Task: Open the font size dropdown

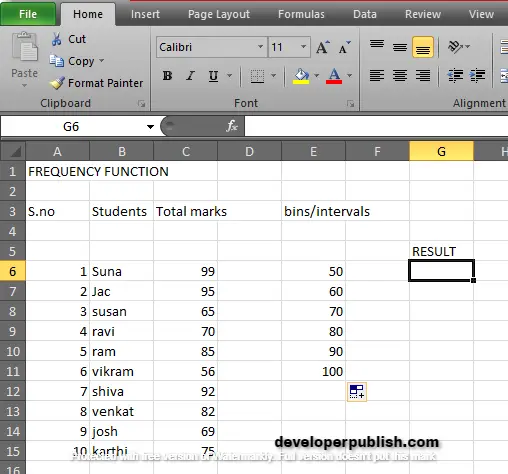Action: pos(303,47)
